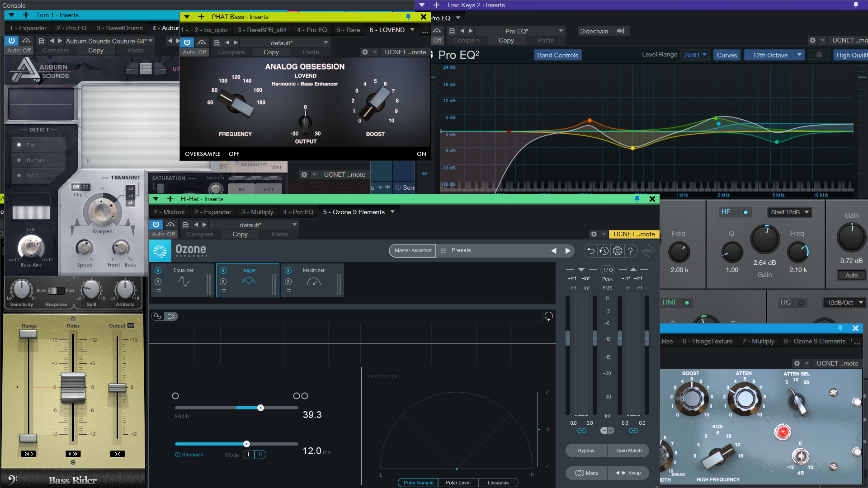Click the red-lit button on EQ plugin

[x=783, y=432]
